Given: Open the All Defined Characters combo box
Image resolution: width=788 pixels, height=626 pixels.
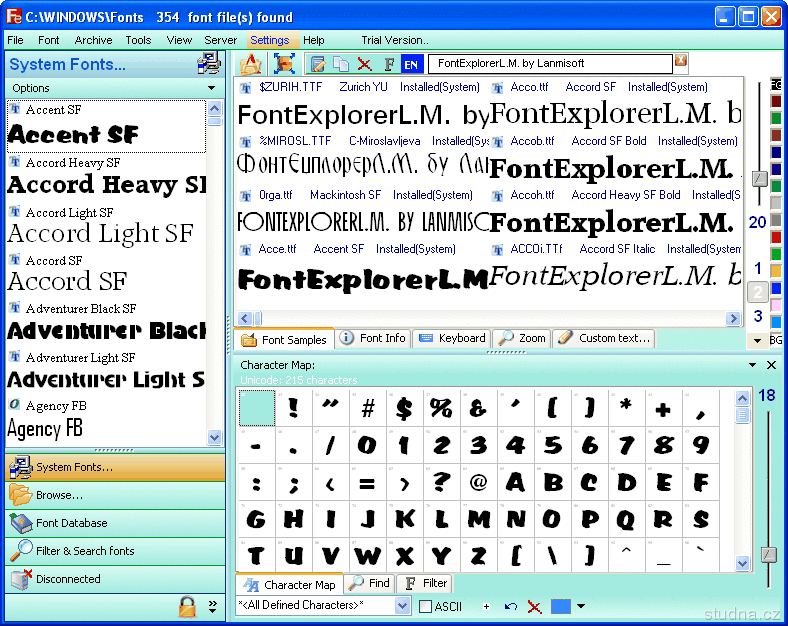Looking at the screenshot, I should click(402, 606).
